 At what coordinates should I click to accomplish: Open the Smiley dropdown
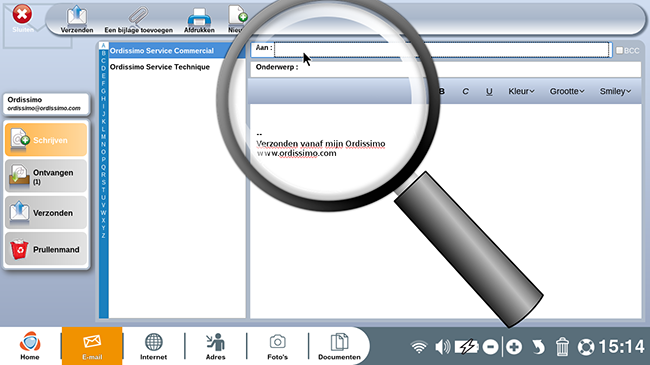pyautogui.click(x=615, y=91)
